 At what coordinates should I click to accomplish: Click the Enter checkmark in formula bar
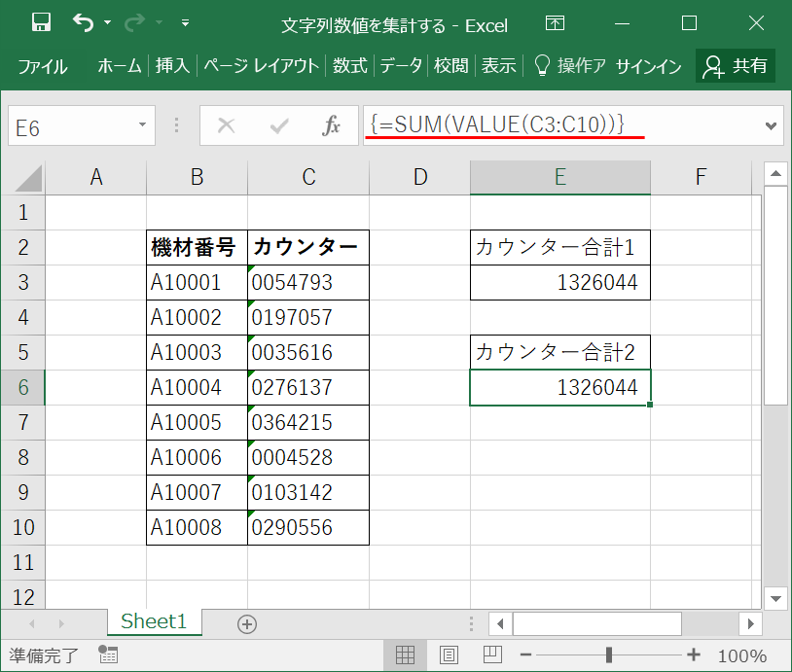(x=279, y=125)
